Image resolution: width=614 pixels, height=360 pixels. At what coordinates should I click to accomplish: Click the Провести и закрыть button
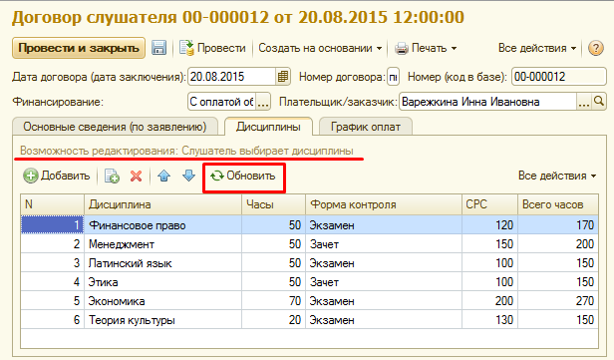click(x=79, y=48)
